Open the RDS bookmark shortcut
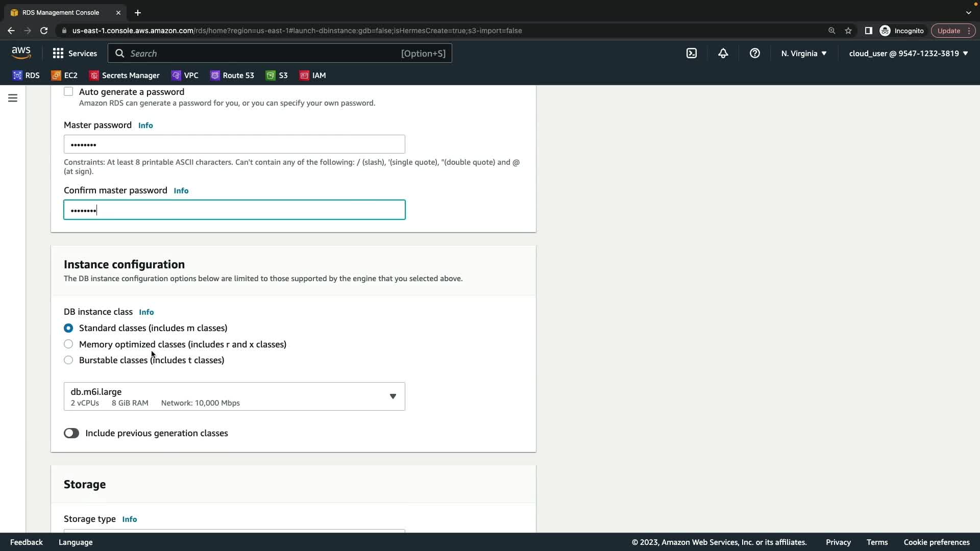Screen dimensions: 980x551 [26, 75]
